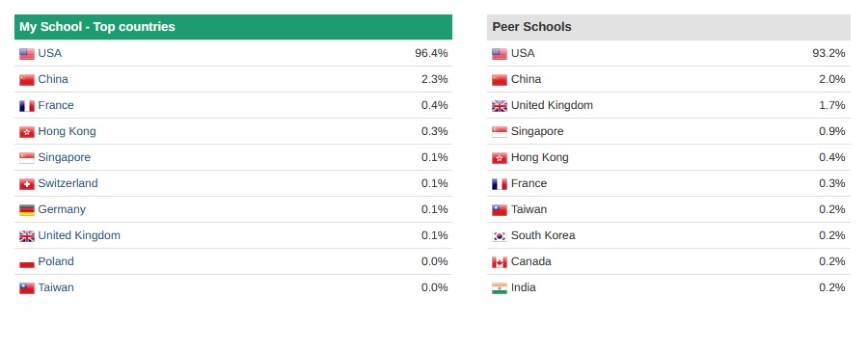Viewport: 868px width, 351px height.
Task: Click the United Kingdom flag in Peer Schools
Action: pyautogui.click(x=500, y=106)
